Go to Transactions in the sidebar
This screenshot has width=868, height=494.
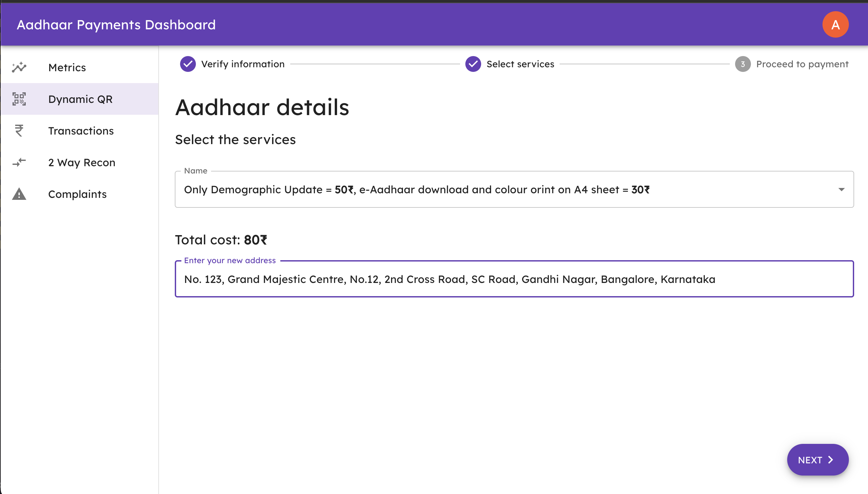point(81,131)
